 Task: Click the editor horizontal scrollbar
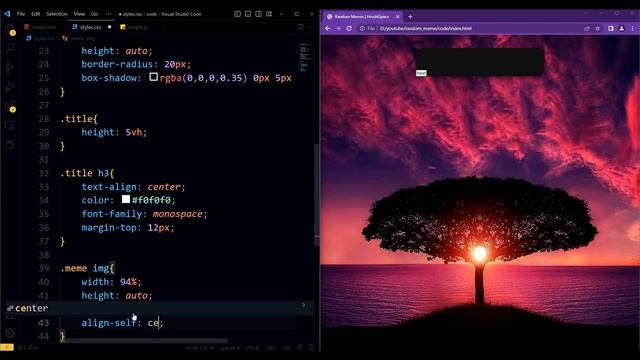click(145, 340)
